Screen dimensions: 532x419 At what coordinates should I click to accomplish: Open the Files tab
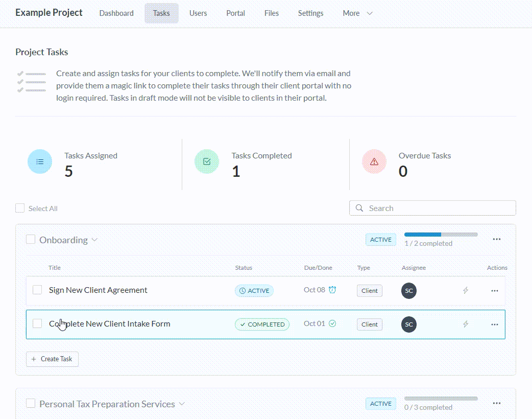pyautogui.click(x=272, y=13)
